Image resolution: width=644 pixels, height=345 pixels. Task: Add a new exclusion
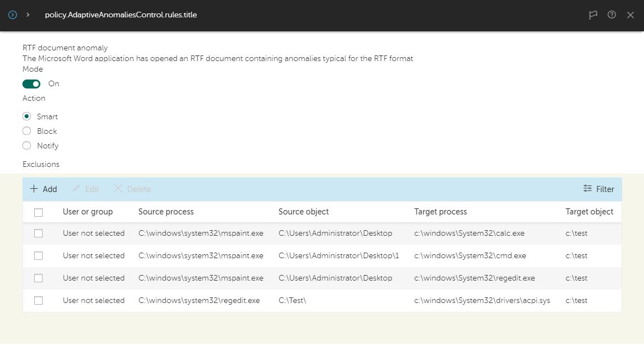[43, 189]
